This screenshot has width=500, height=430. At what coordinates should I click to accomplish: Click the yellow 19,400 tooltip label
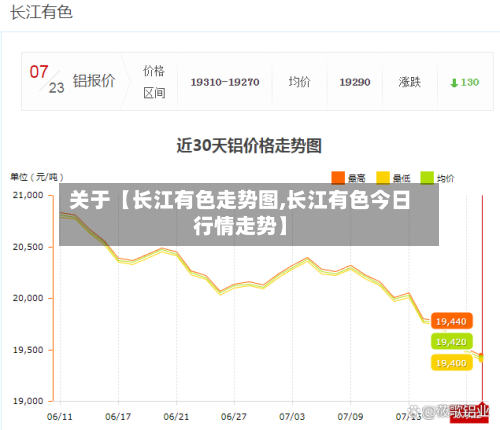click(x=452, y=363)
